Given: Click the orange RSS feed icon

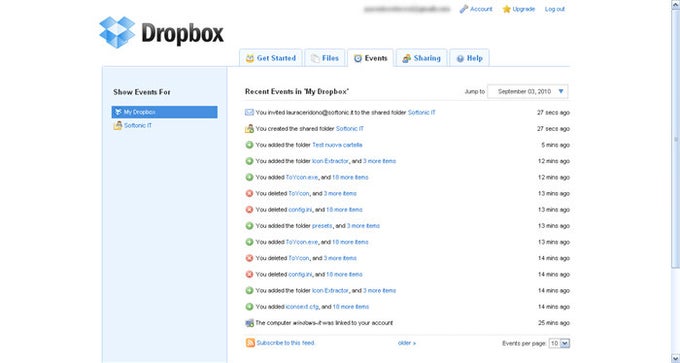Looking at the screenshot, I should (x=250, y=343).
